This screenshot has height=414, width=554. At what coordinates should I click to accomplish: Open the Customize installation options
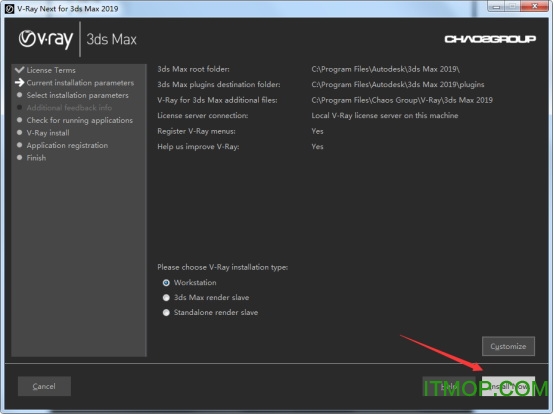508,346
